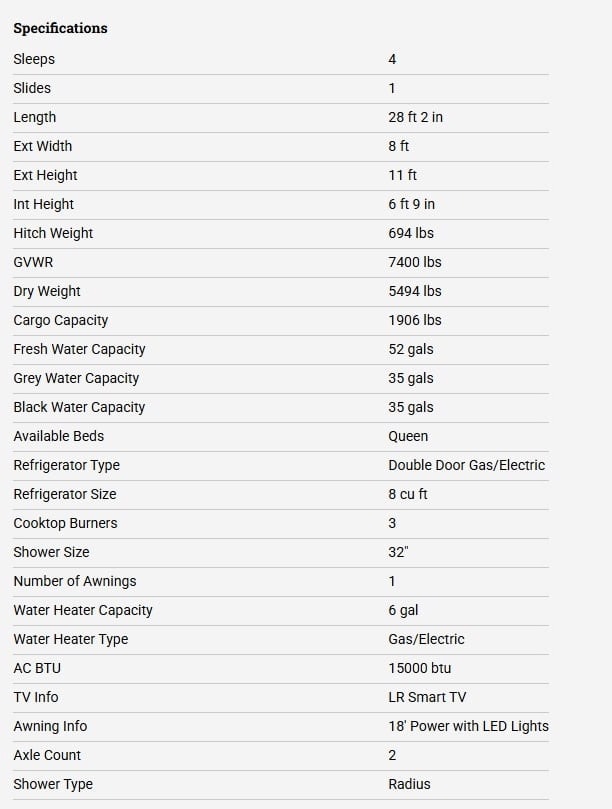Screen dimensions: 612x809
Task: Click the Double Door Gas/Electric refrigerator value
Action: 466,465
